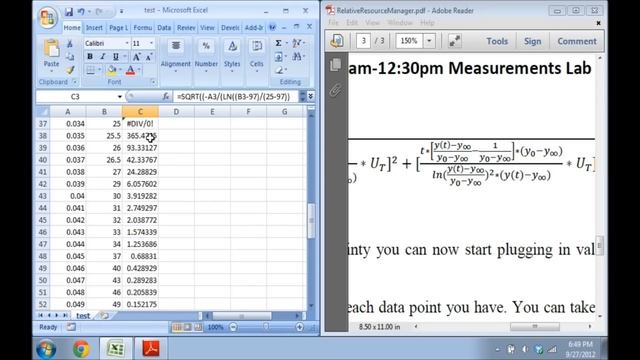Click the Find & Select binoculars icon
Screen dimensions: 640x360
tap(297, 56)
